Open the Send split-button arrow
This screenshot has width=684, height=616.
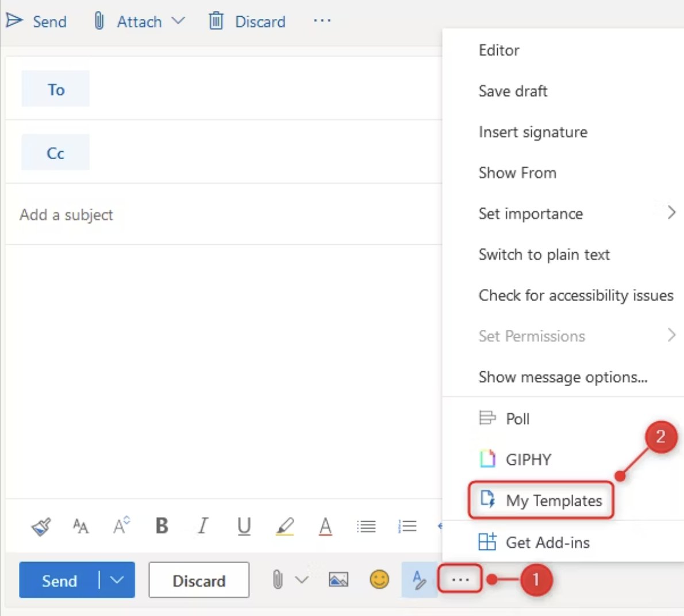(x=118, y=580)
